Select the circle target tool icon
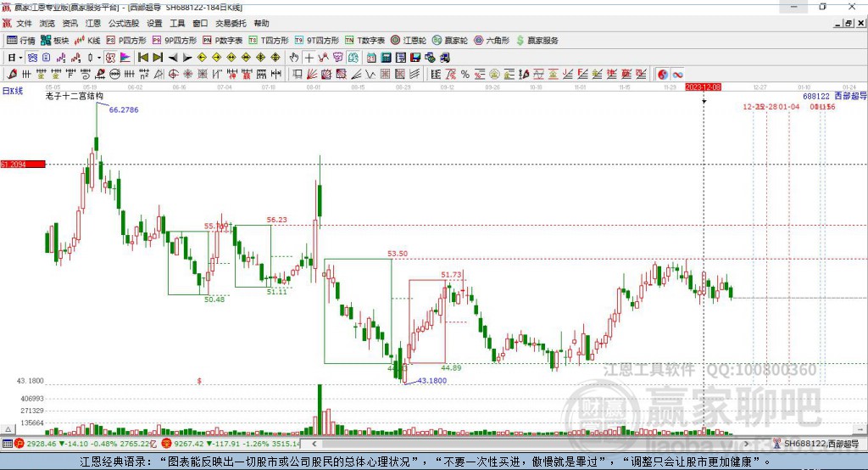The image size is (868, 470). click(x=173, y=75)
